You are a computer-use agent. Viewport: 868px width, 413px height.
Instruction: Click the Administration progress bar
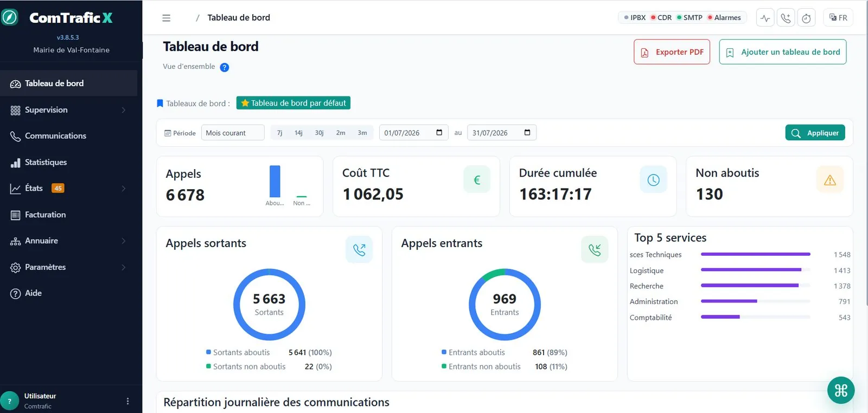click(x=755, y=301)
